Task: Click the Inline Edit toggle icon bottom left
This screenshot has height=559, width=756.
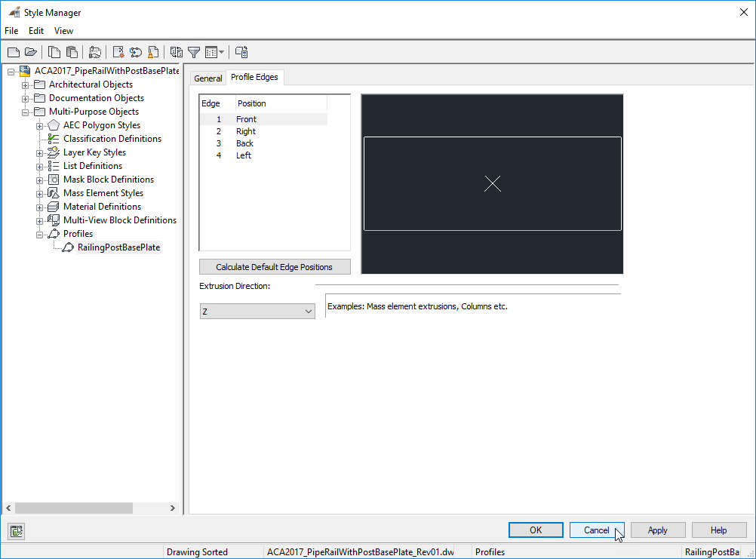Action: pos(16,531)
